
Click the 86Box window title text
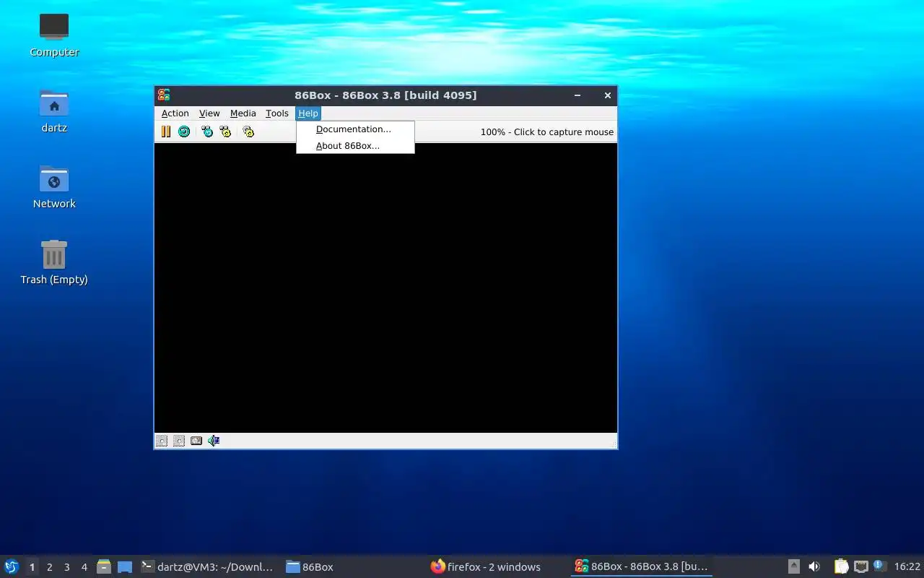(x=385, y=95)
